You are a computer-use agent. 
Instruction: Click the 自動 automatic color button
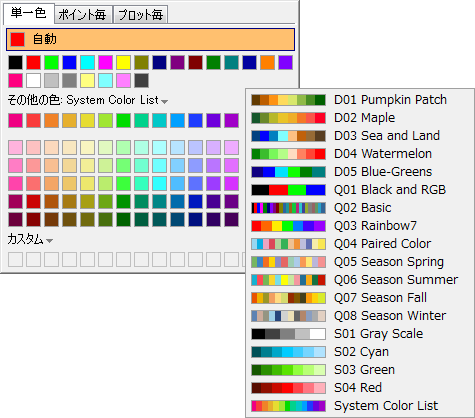click(150, 39)
